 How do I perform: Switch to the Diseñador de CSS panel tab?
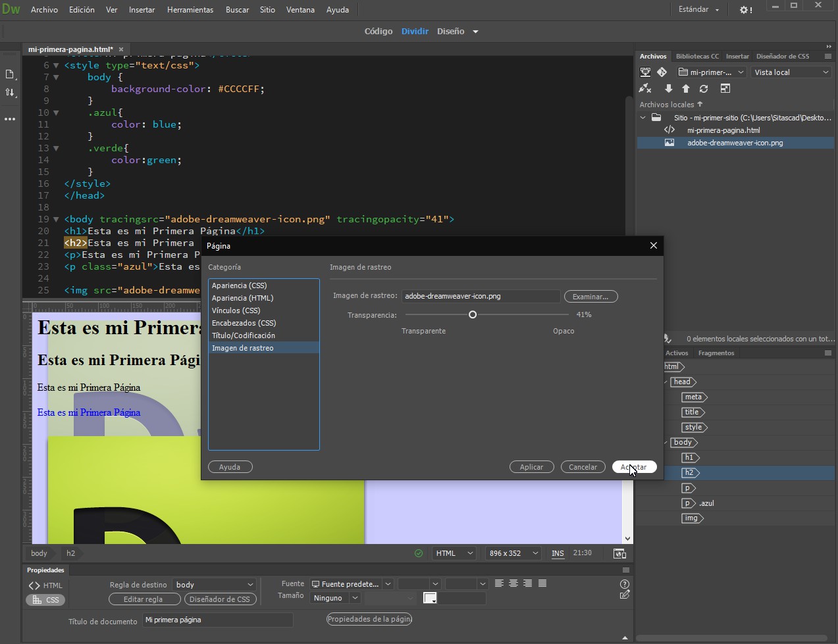783,57
